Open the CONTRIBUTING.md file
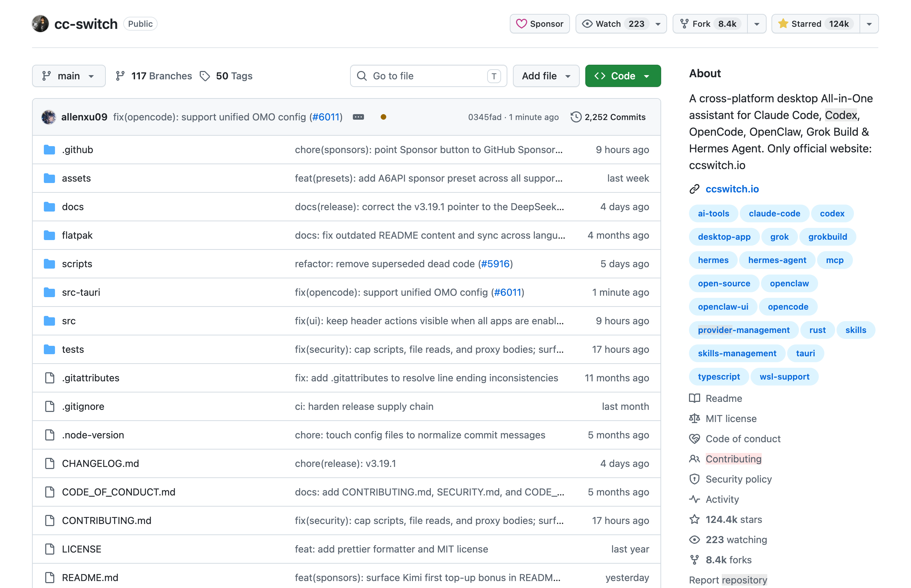The height and width of the screenshot is (588, 911). pyautogui.click(x=106, y=521)
